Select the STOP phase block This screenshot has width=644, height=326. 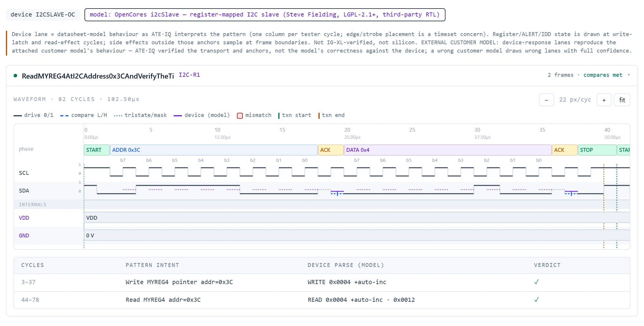pyautogui.click(x=597, y=150)
